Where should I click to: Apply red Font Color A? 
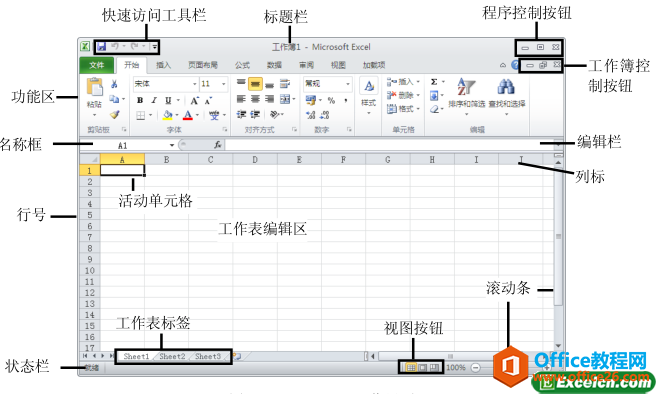(188, 115)
